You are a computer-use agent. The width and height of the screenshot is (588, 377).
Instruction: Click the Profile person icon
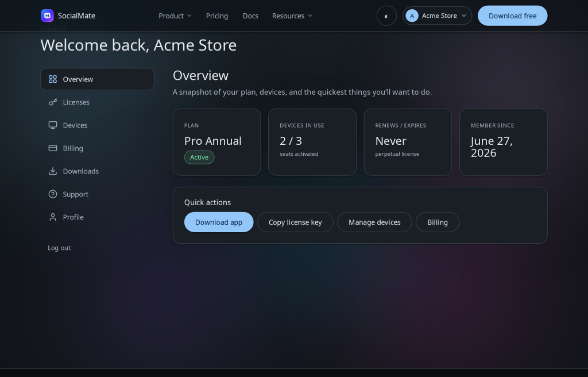53,217
